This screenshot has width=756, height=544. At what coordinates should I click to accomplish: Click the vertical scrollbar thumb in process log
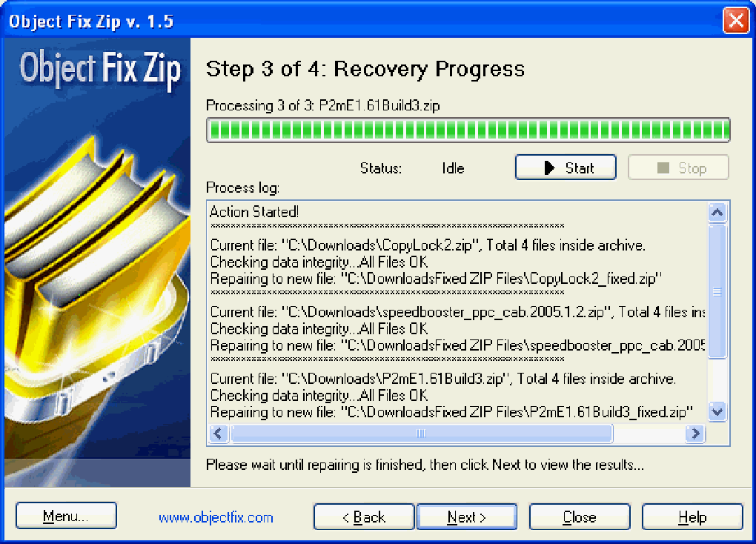click(717, 291)
